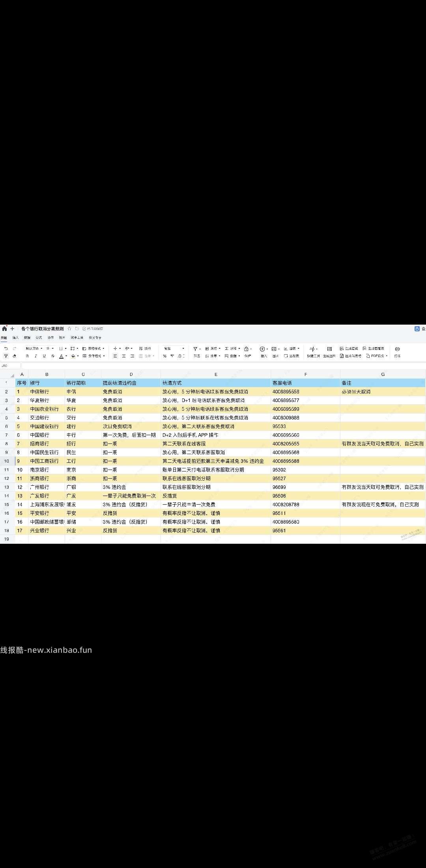The image size is (426, 868).
Task: Toggle bold formatting
Action: point(27,356)
